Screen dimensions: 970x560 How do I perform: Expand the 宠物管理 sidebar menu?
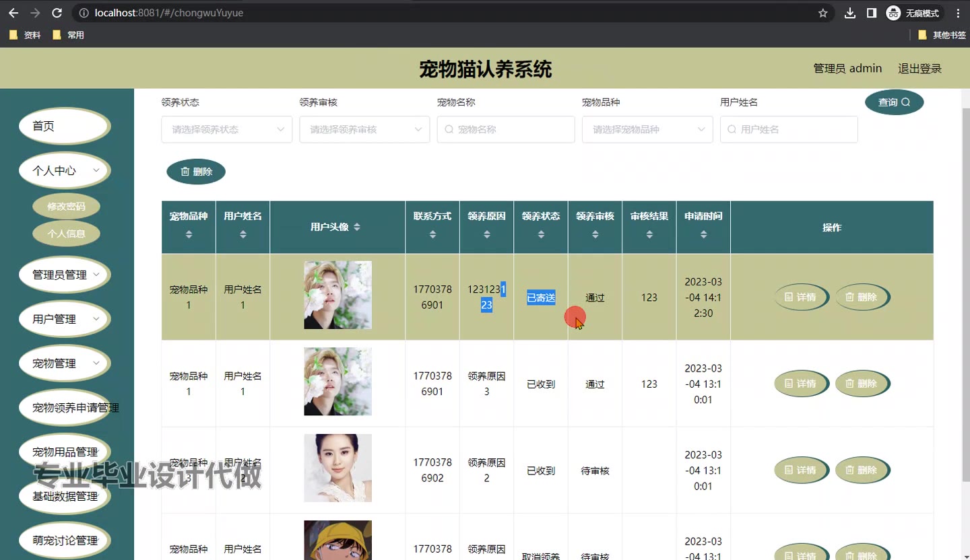pos(65,363)
